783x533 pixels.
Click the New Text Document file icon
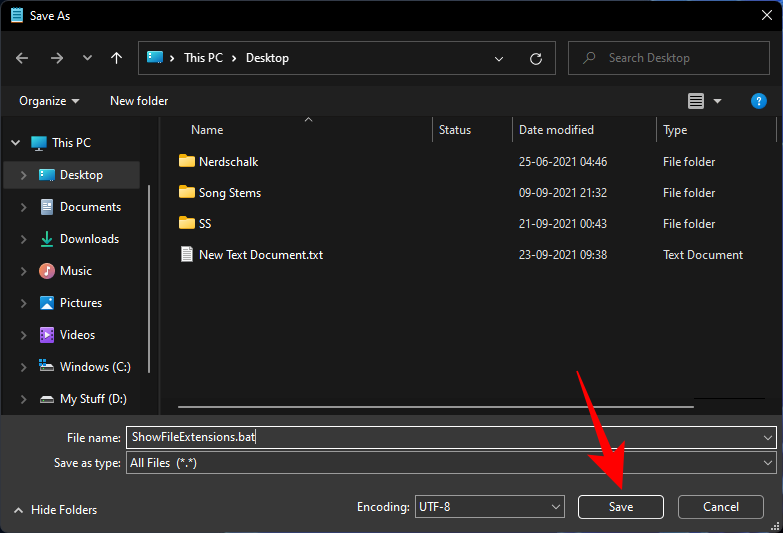pos(187,254)
